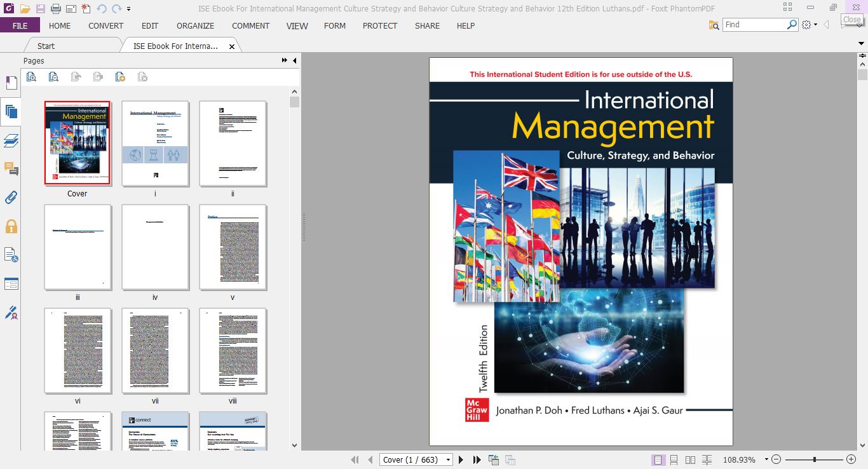Go to the first page button
Image resolution: width=868 pixels, height=469 pixels.
coord(355,459)
